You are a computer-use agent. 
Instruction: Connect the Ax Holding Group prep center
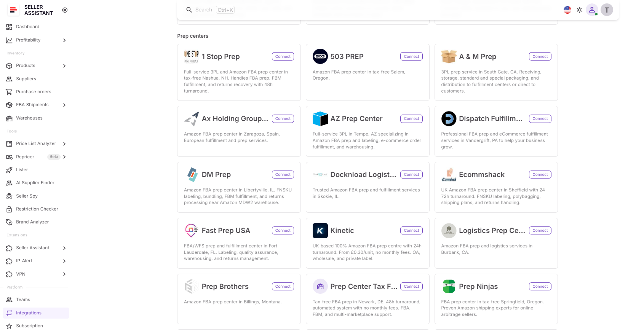click(x=283, y=119)
